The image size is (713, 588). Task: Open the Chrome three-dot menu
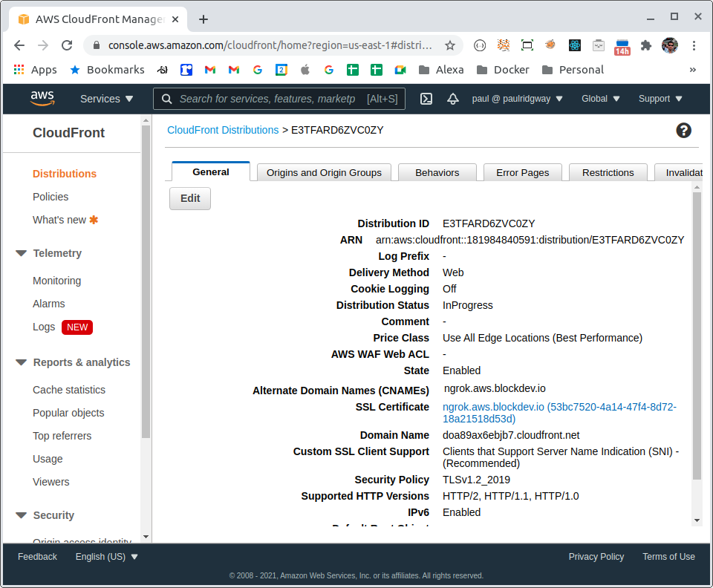(694, 45)
